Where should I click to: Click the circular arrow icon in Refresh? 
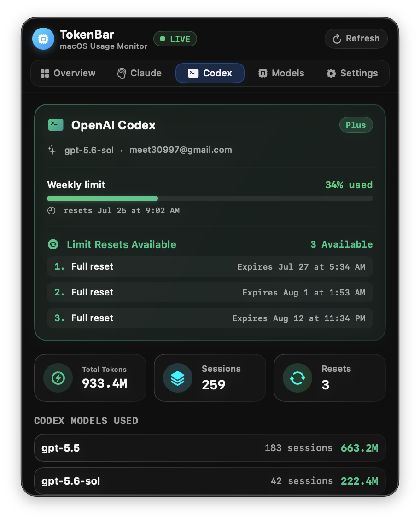[x=337, y=39]
